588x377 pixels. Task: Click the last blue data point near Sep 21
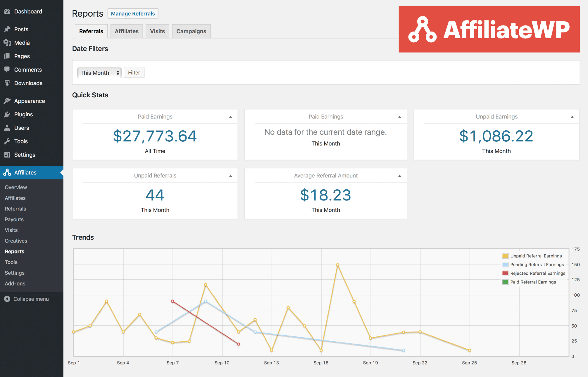click(x=404, y=350)
